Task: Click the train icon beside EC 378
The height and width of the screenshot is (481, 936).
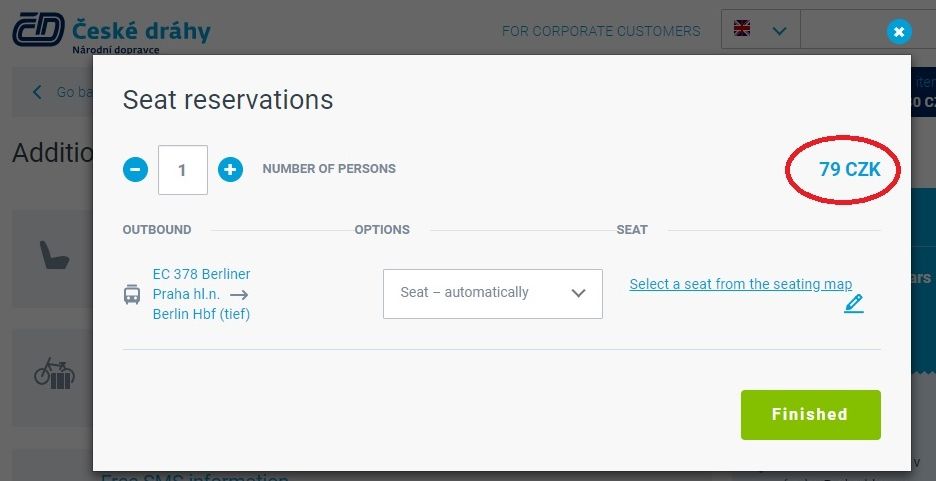Action: pyautogui.click(x=132, y=294)
